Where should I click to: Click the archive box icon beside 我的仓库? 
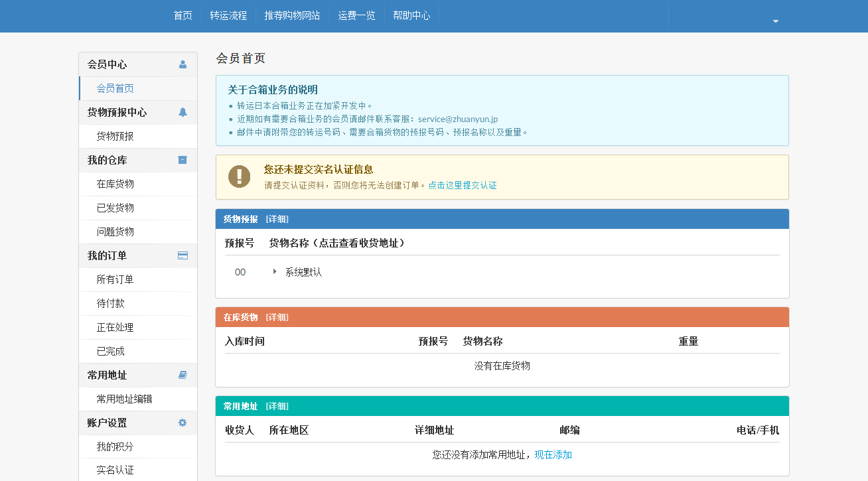point(182,160)
